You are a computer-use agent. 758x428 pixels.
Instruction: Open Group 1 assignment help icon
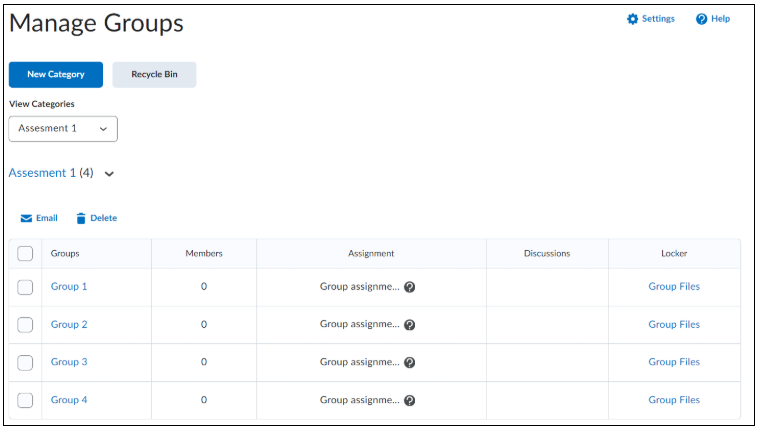tap(409, 287)
